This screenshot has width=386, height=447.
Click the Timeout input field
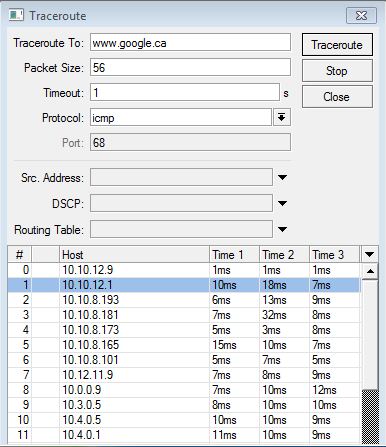[x=185, y=92]
